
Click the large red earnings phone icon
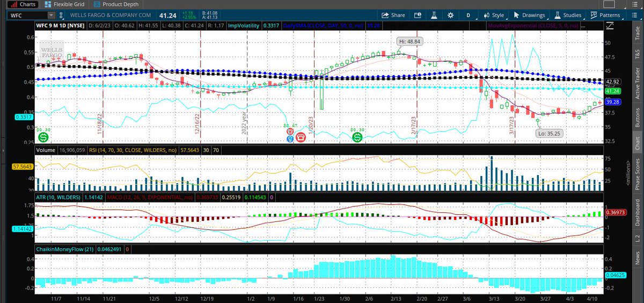click(301, 138)
